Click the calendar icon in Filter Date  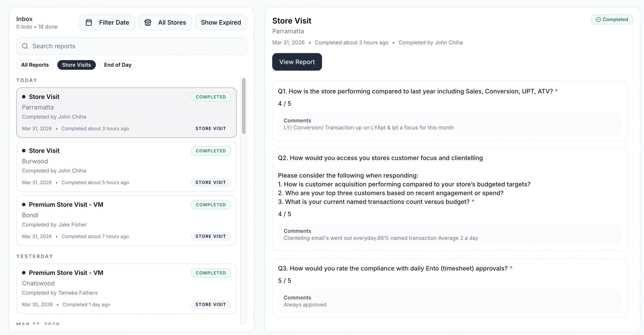pos(89,23)
